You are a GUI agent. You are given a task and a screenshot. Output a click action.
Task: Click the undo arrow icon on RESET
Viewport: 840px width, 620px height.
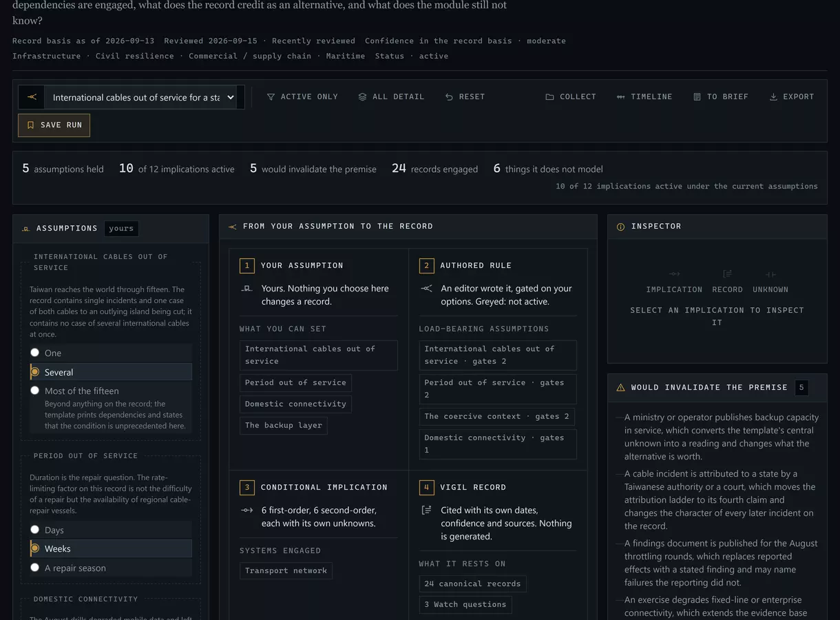[449, 97]
